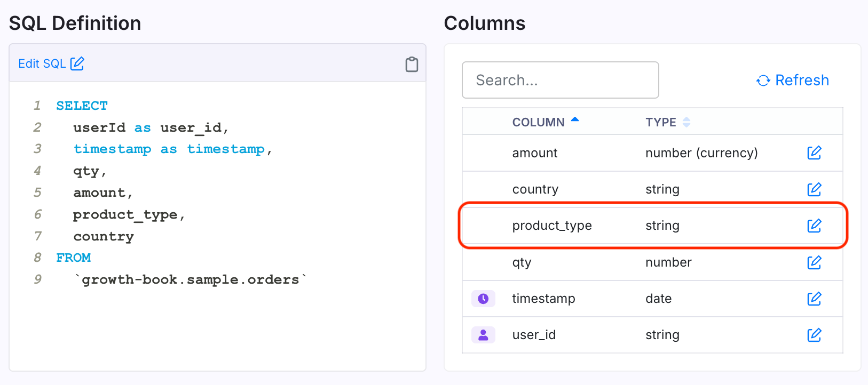Viewport: 868px width, 385px height.
Task: Click the Edit SQL link
Action: [51, 63]
